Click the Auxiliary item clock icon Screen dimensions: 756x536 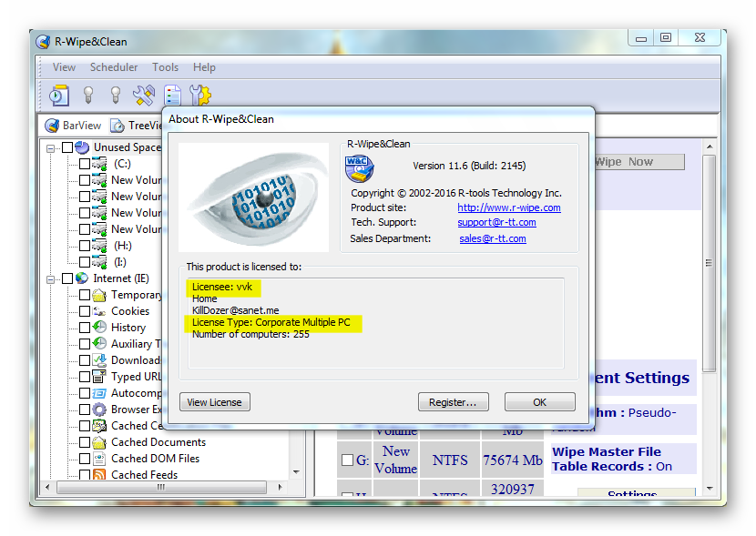[x=99, y=344]
